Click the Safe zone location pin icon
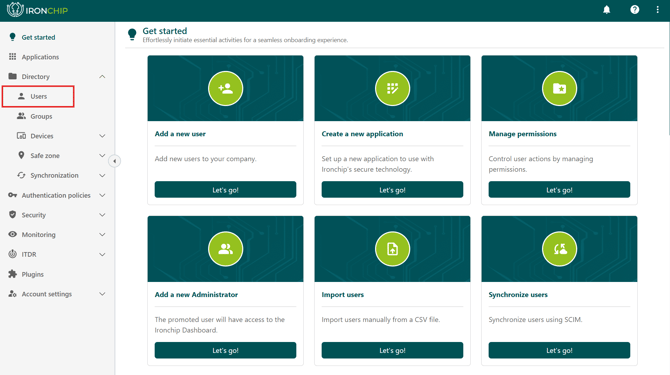This screenshot has height=375, width=670. point(21,155)
